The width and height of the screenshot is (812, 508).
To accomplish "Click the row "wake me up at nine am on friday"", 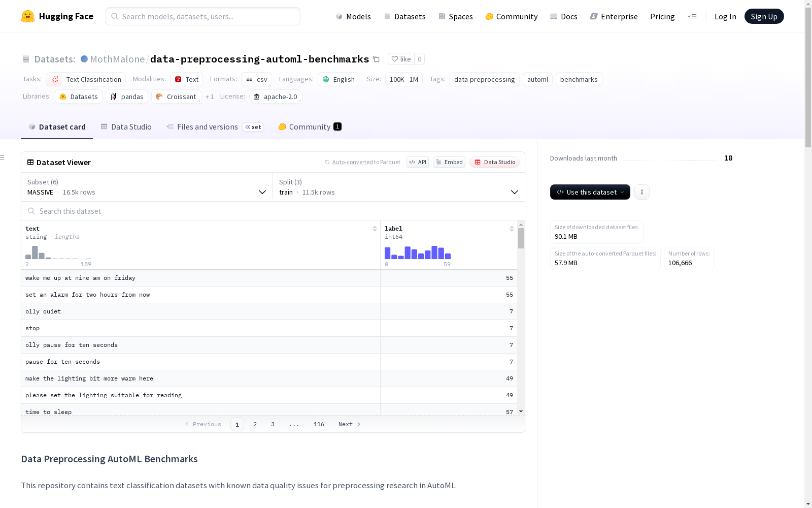I will pyautogui.click(x=269, y=278).
